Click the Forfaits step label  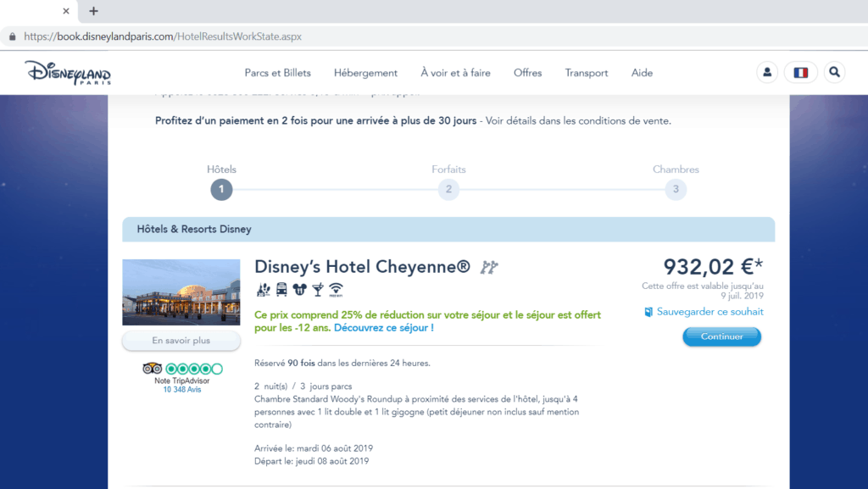(x=448, y=169)
